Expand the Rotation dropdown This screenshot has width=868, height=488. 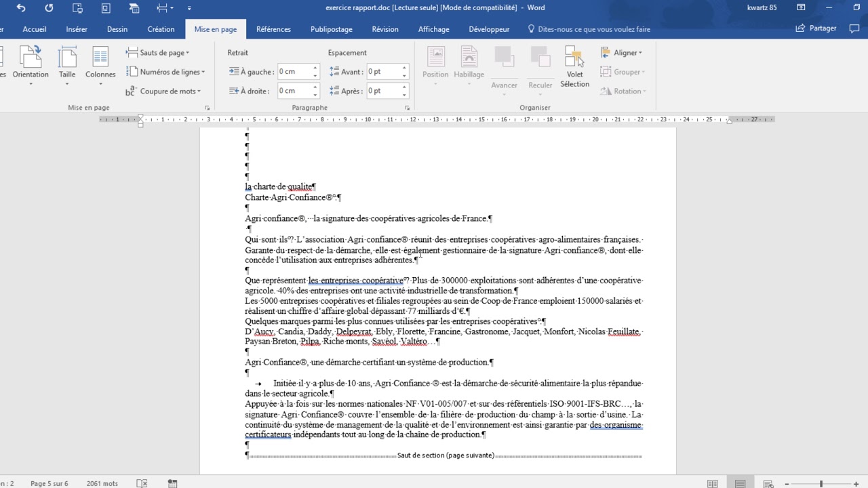click(623, 91)
